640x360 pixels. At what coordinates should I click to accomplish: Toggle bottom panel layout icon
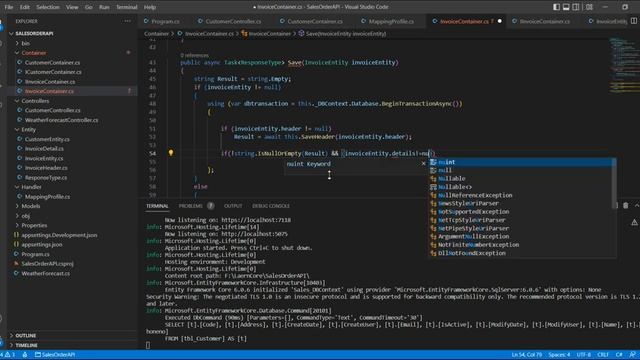point(566,7)
